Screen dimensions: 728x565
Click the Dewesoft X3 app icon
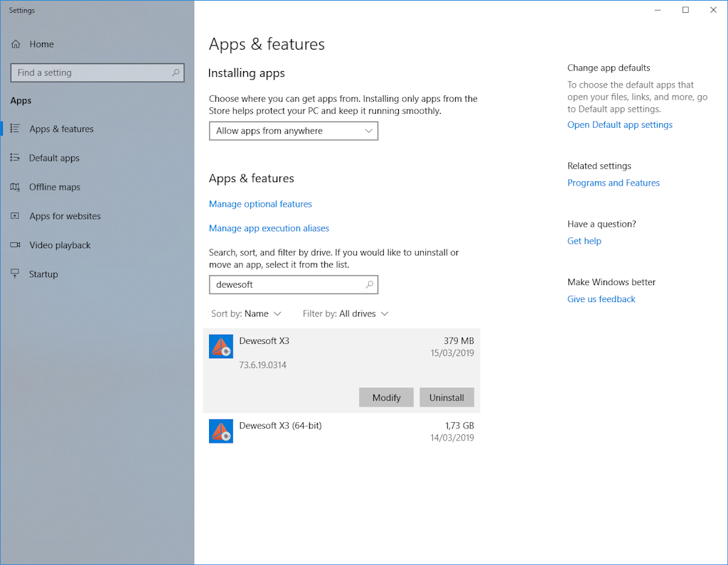221,346
